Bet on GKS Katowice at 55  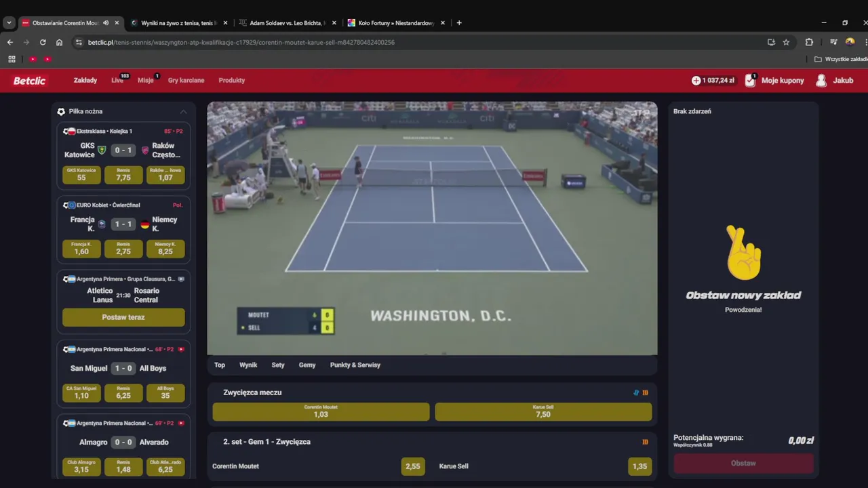pyautogui.click(x=81, y=175)
